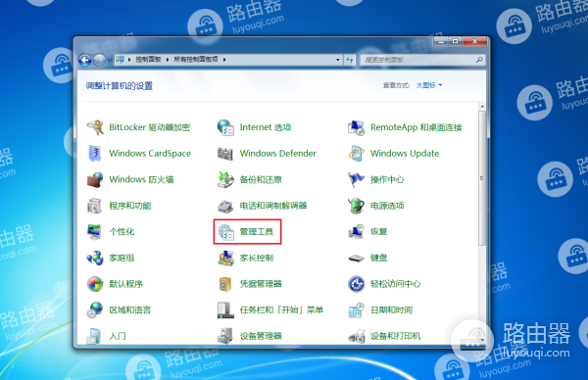Open the 默认程序 link text
Screen dimensions: 588x380
coord(126,284)
